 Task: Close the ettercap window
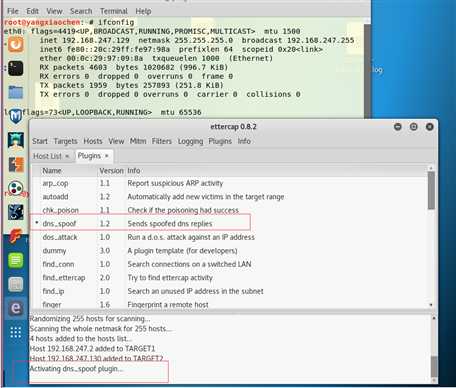coord(430,127)
